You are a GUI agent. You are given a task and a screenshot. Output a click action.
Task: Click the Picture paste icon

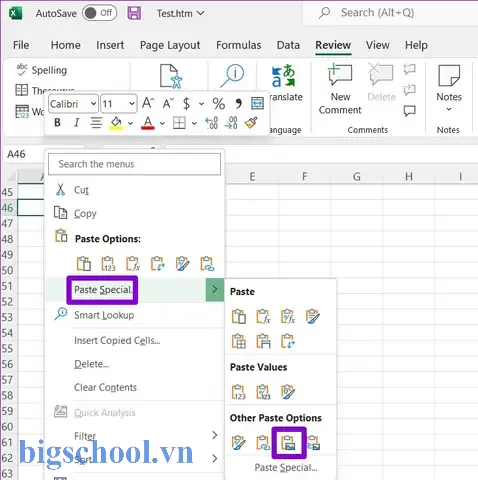pyautogui.click(x=288, y=443)
